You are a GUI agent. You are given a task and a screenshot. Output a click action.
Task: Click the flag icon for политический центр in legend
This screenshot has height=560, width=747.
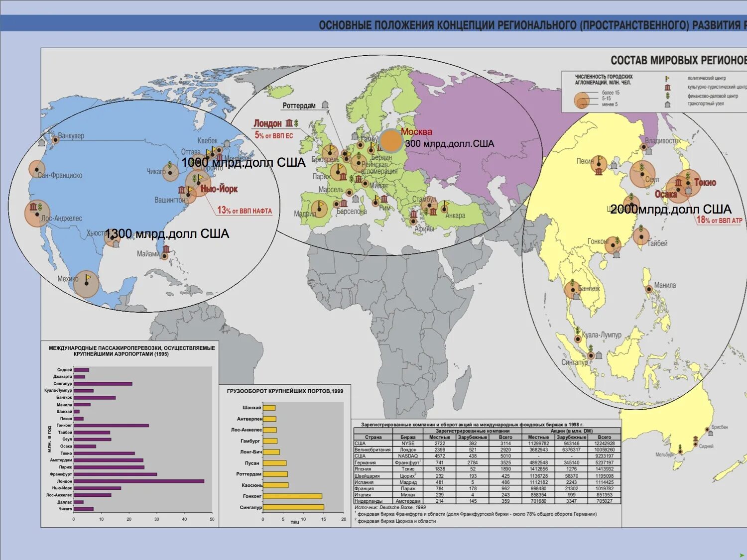point(667,78)
